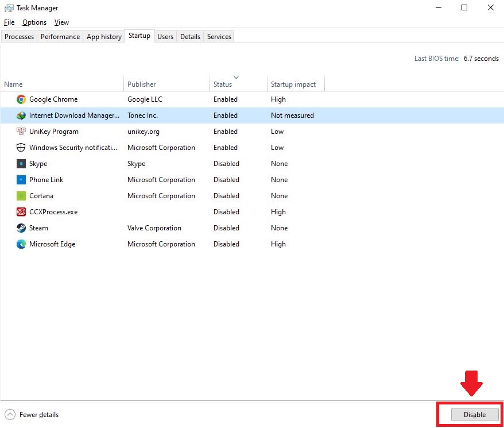Image resolution: width=504 pixels, height=428 pixels.
Task: Click Disabled status in the Microsoft Edge row
Action: (226, 244)
